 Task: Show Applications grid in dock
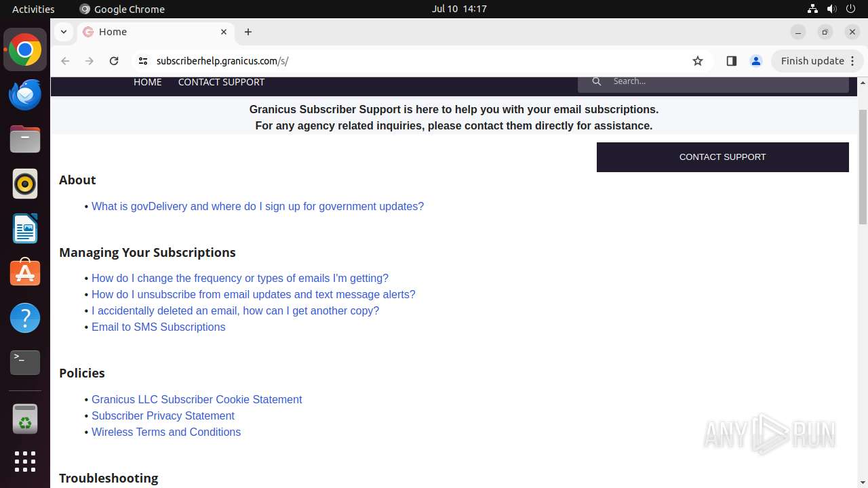point(25,462)
